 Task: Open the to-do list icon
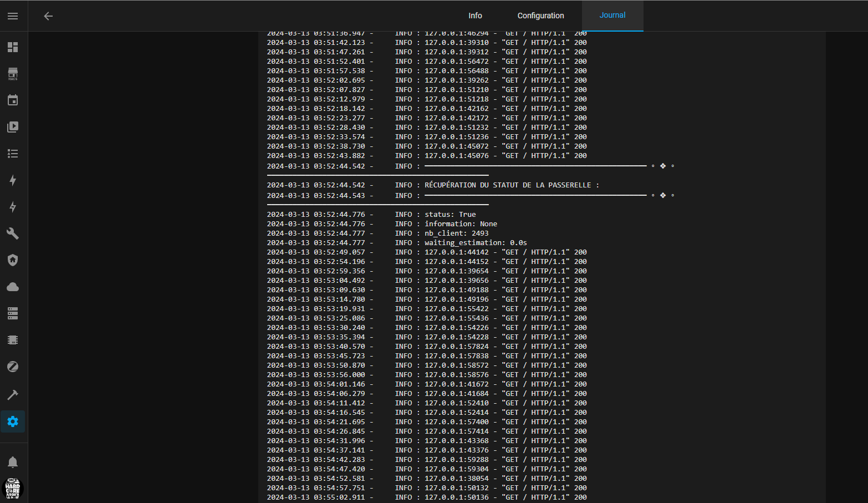pyautogui.click(x=13, y=154)
